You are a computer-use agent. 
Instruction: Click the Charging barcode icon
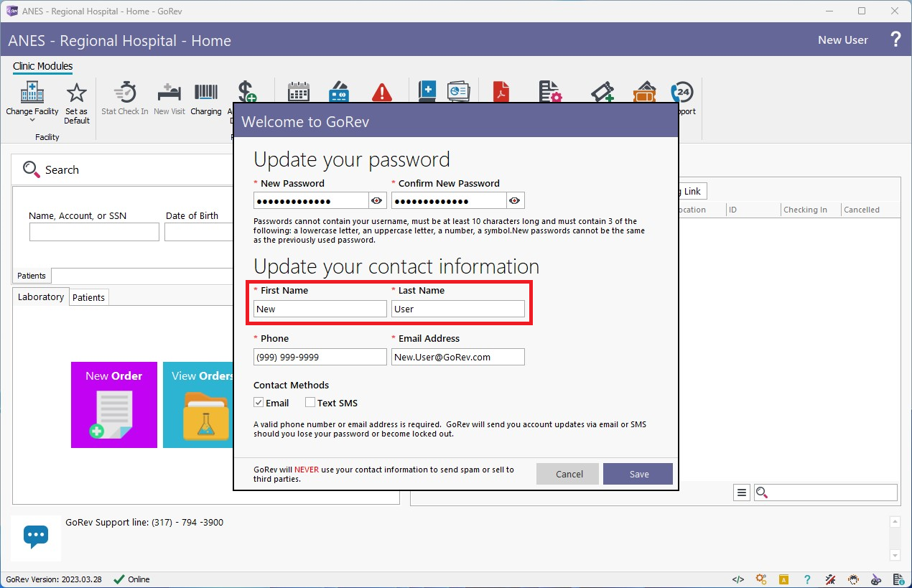(x=206, y=93)
